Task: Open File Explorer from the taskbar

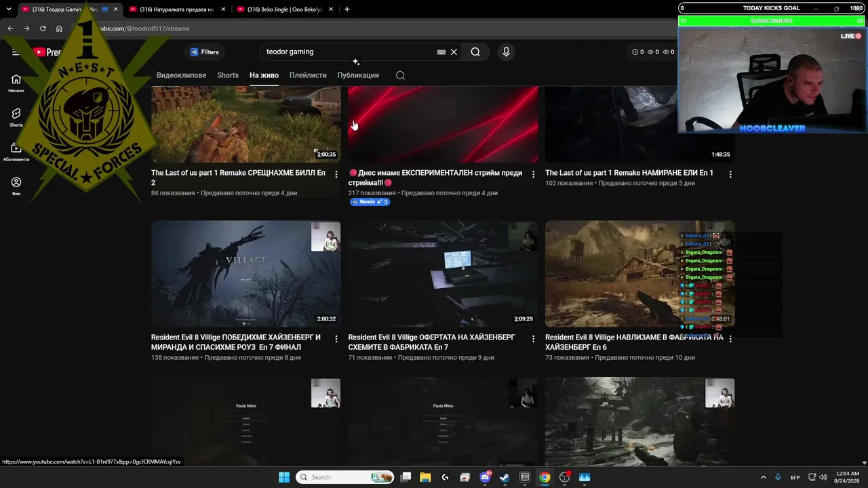Action: 425,477
